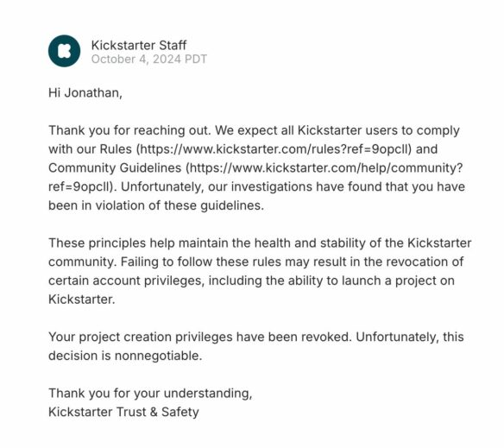Click 'Thank you for reaching out' sentence

(129, 130)
